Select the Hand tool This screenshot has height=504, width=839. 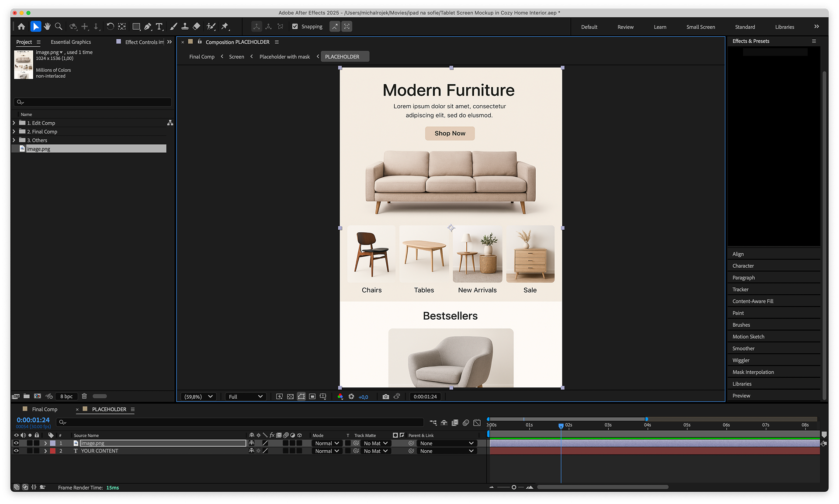(x=47, y=27)
